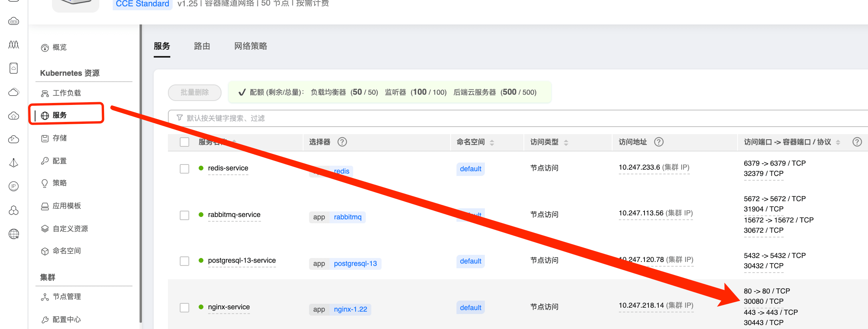Sort by 访问类型 column arrows
868x329 pixels.
coord(566,142)
